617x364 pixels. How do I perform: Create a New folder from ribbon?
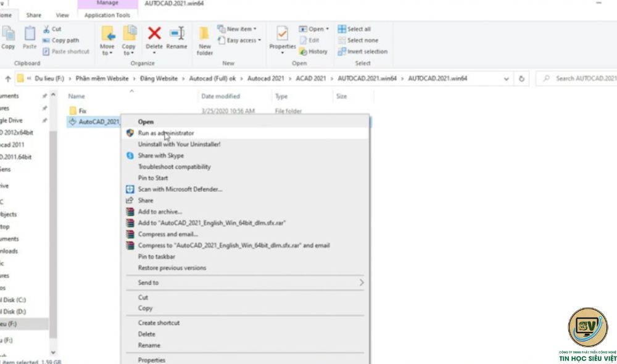[205, 41]
